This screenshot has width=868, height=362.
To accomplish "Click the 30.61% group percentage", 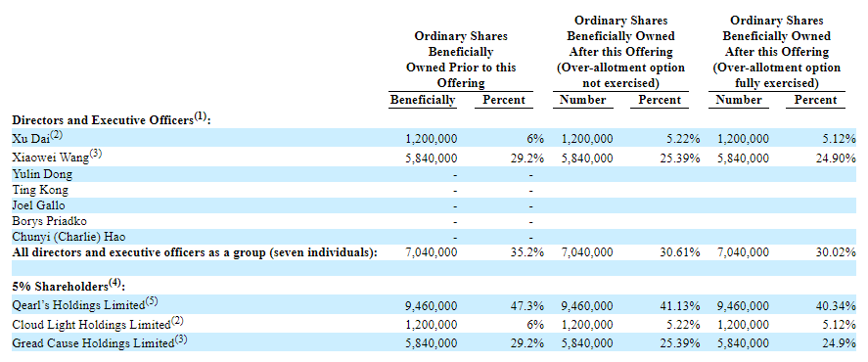I will (x=681, y=252).
